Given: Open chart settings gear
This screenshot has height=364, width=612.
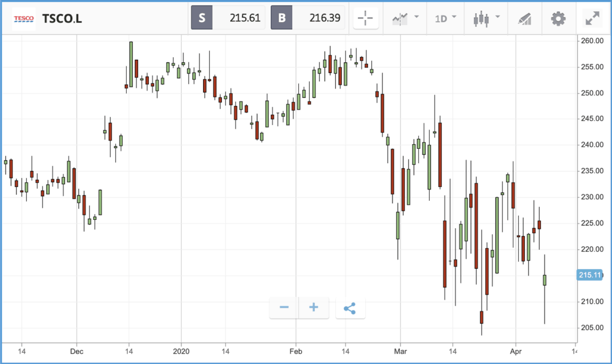Looking at the screenshot, I should coord(558,19).
